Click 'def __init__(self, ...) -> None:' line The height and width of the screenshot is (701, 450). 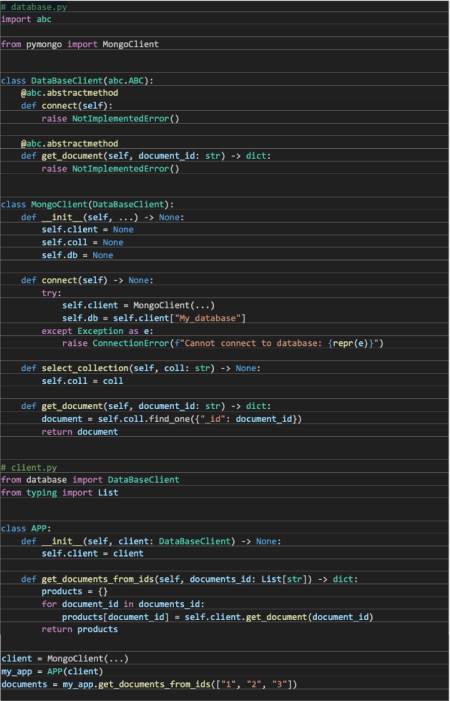[102, 217]
